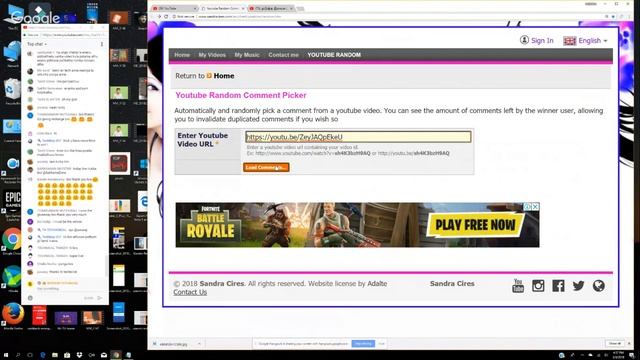This screenshot has height=360, width=640.
Task: Open the Top chat dropdown
Action: 37,44
